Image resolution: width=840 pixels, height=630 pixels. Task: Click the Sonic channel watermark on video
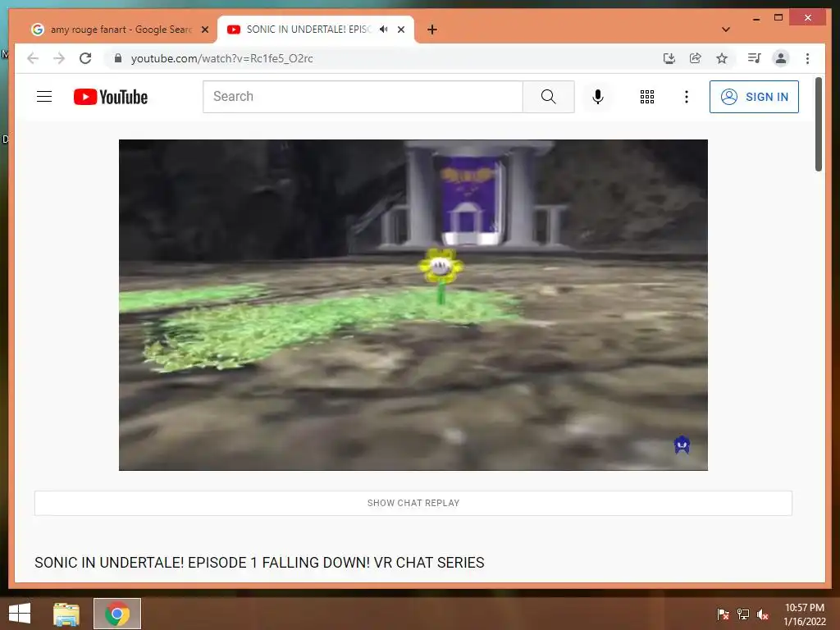click(682, 445)
